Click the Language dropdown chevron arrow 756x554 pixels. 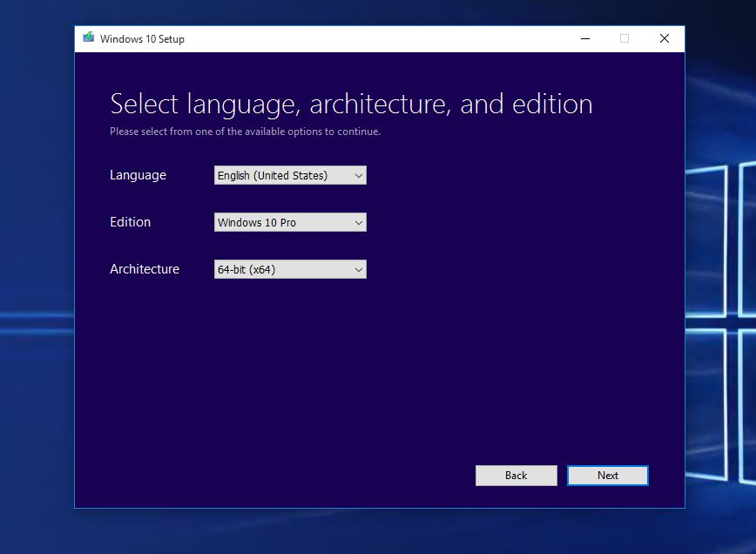pos(358,175)
